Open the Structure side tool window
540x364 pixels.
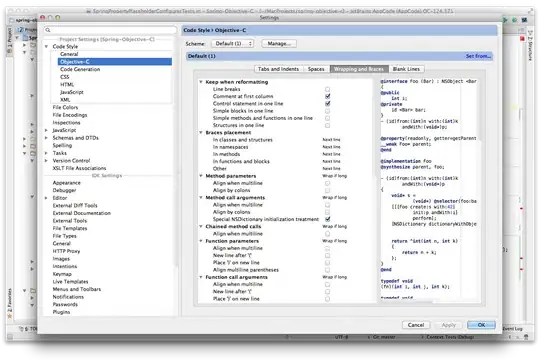click(x=530, y=46)
